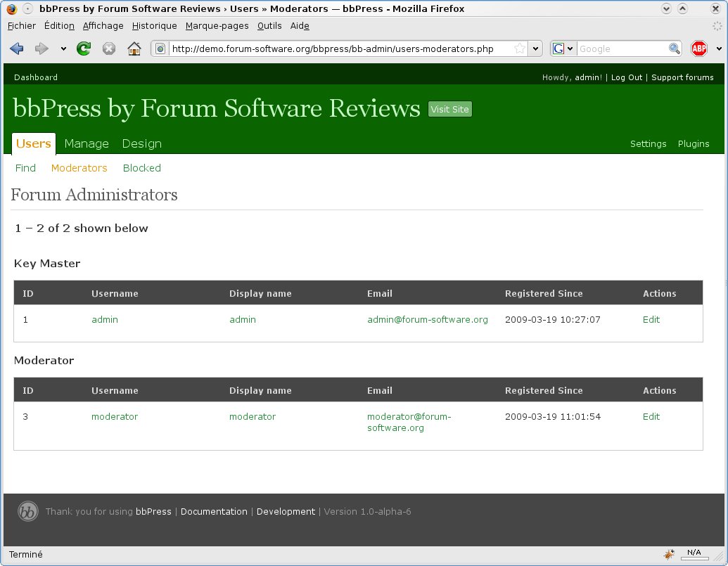Open the Affichage menu

103,26
